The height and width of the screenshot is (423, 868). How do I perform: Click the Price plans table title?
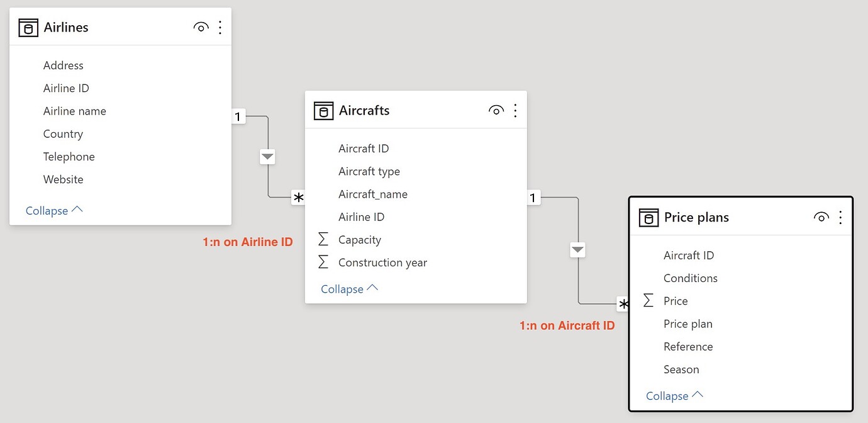(696, 217)
